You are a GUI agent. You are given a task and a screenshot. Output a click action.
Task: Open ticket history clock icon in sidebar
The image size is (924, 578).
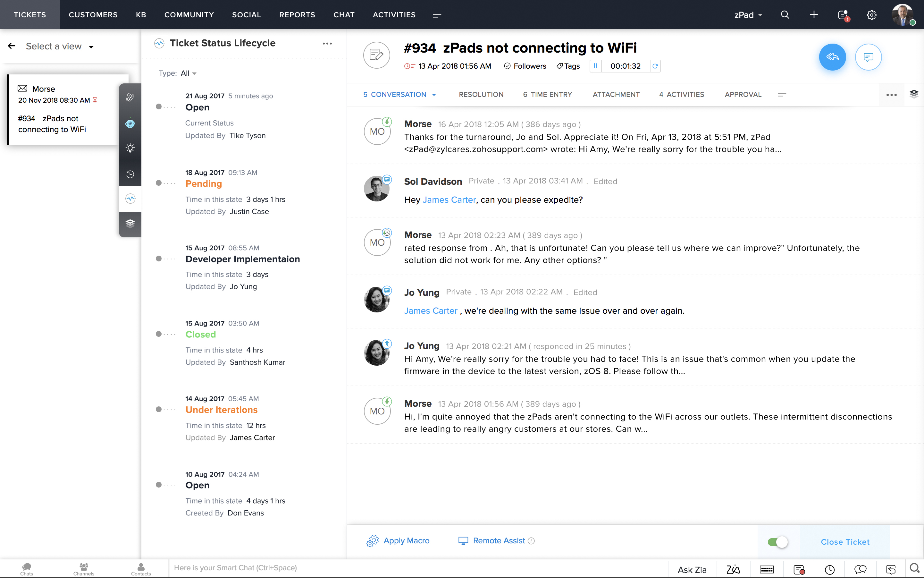point(130,174)
